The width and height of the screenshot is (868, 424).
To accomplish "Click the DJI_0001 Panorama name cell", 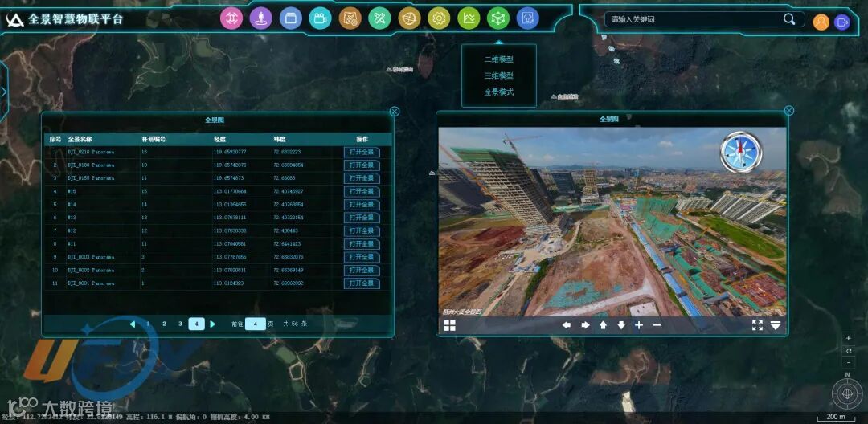I will [x=91, y=283].
